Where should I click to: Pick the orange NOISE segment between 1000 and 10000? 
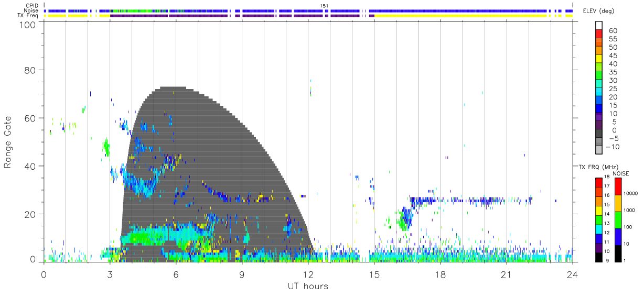coord(618,203)
